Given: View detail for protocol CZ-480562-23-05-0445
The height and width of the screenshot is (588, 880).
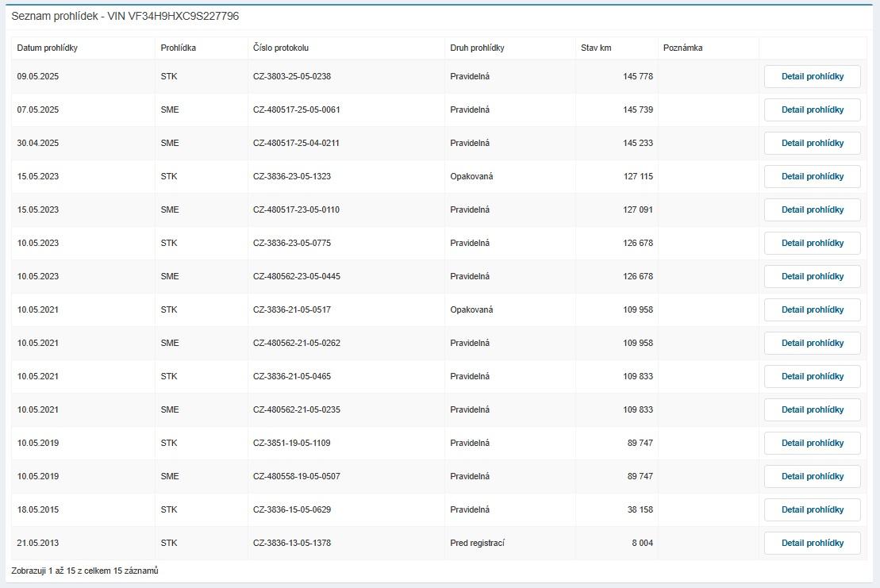Looking at the screenshot, I should point(812,276).
